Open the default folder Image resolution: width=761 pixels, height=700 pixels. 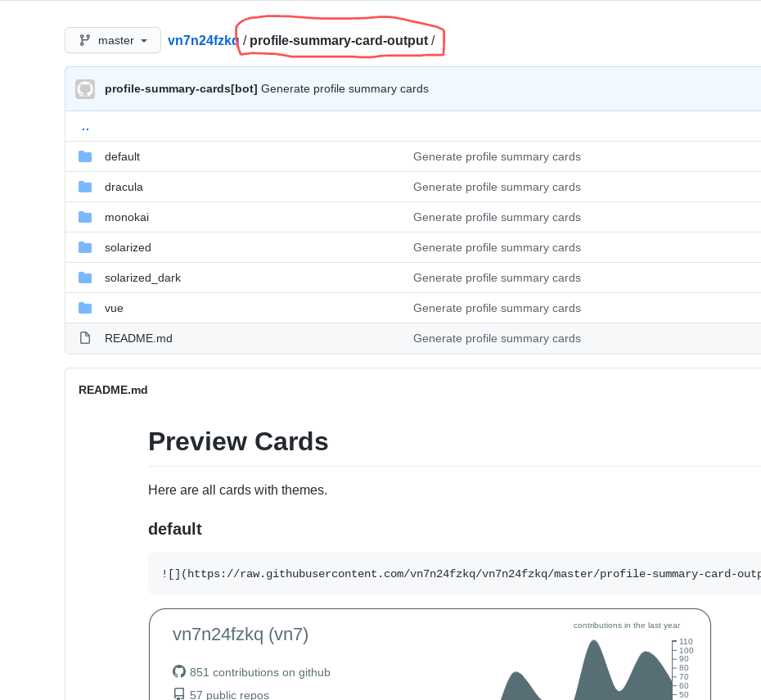point(122,157)
